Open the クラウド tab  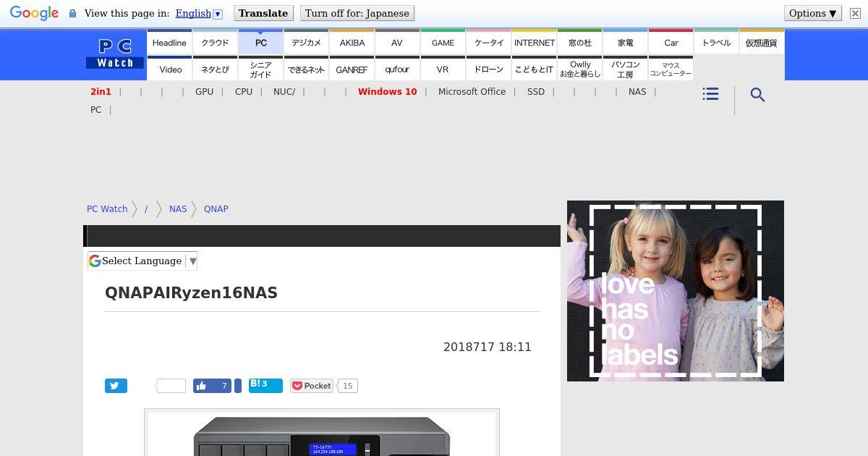click(215, 43)
